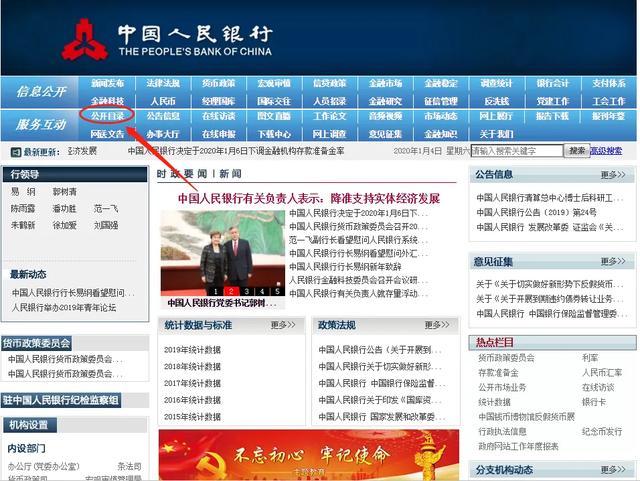Go to 报告下载 menu entry
The height and width of the screenshot is (481, 640).
pyautogui.click(x=552, y=116)
